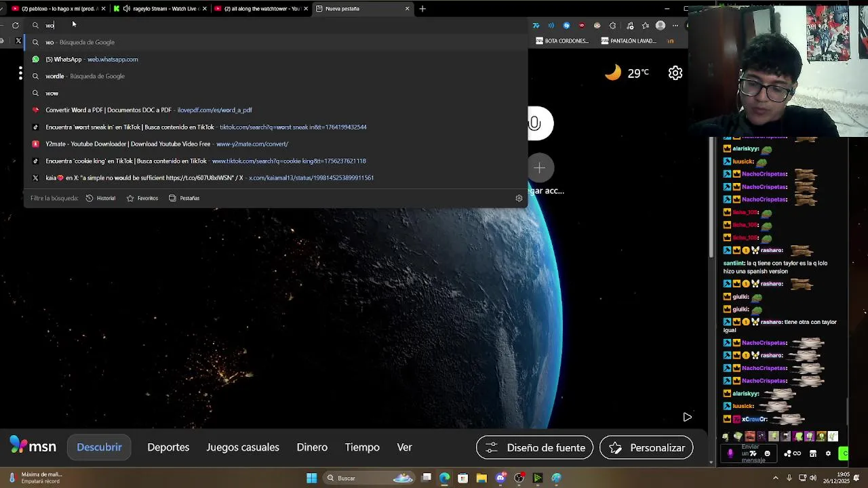The image size is (868, 488).
Task: Open the BOTA CORDONES bookmark
Action: coord(562,41)
